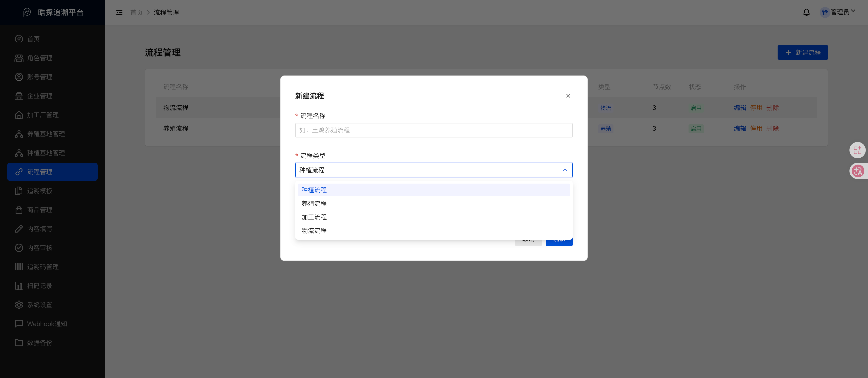Click the translate floating icon
The image size is (868, 378).
(858, 171)
